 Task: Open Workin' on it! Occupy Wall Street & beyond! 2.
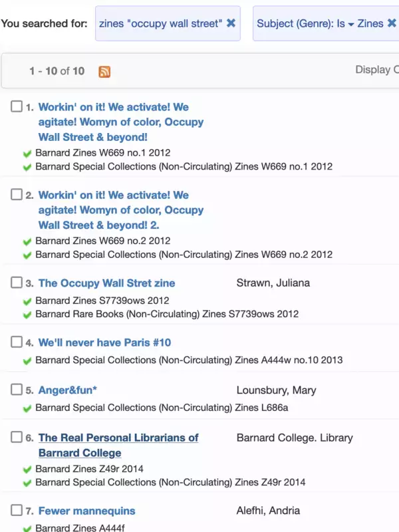point(121,210)
